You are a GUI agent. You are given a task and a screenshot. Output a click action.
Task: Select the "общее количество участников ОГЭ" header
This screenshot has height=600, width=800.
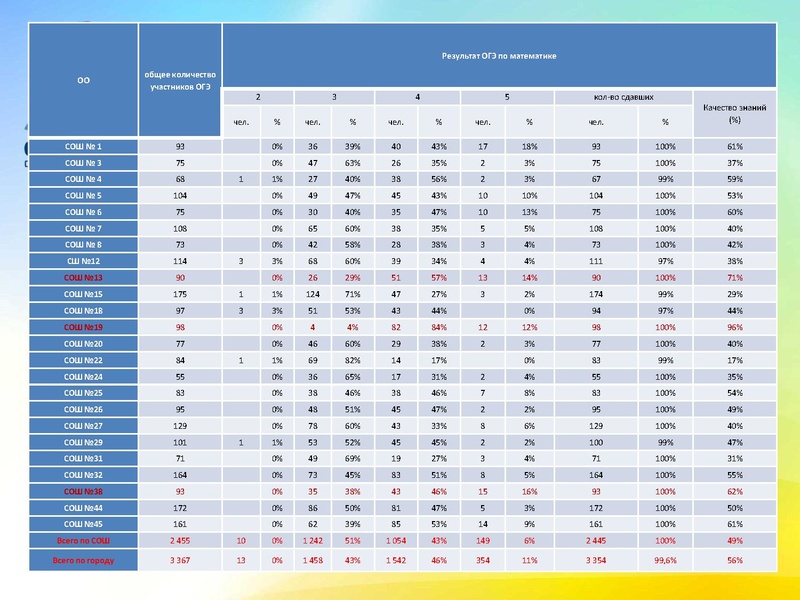click(180, 80)
